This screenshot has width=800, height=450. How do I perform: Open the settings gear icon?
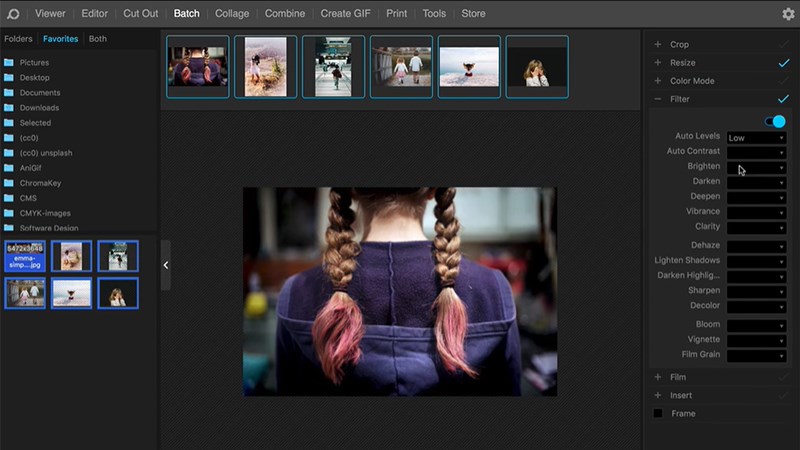787,14
